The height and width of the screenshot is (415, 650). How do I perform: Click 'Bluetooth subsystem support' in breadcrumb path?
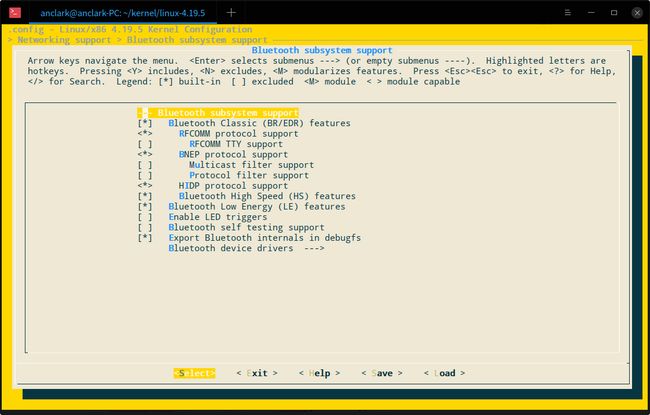197,40
